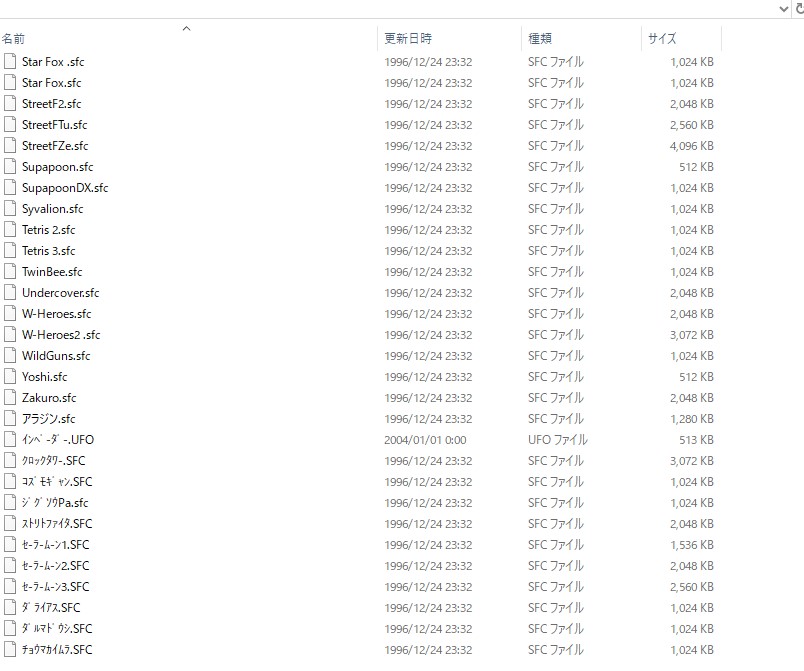
Task: Click the 4,096 KB size of StreetFZe.sfc
Action: click(x=692, y=146)
